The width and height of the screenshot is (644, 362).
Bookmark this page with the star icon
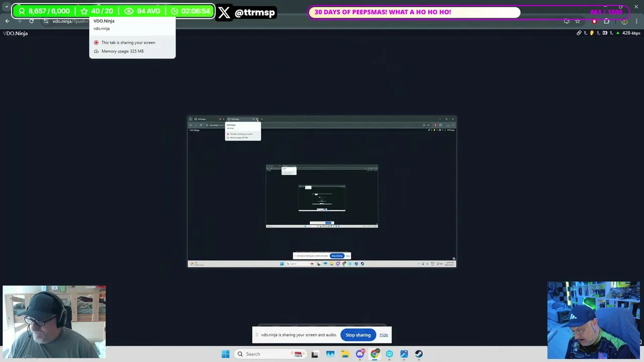[x=578, y=21]
